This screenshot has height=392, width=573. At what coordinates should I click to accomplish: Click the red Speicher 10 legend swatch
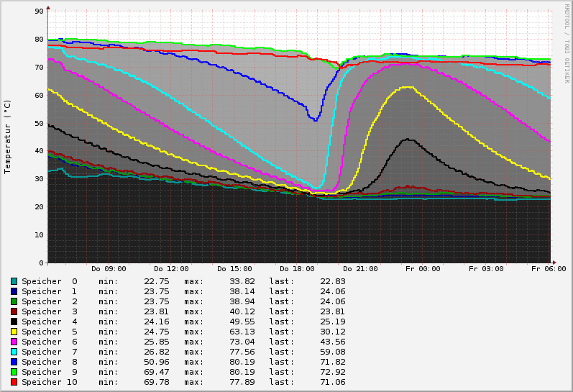(x=14, y=382)
